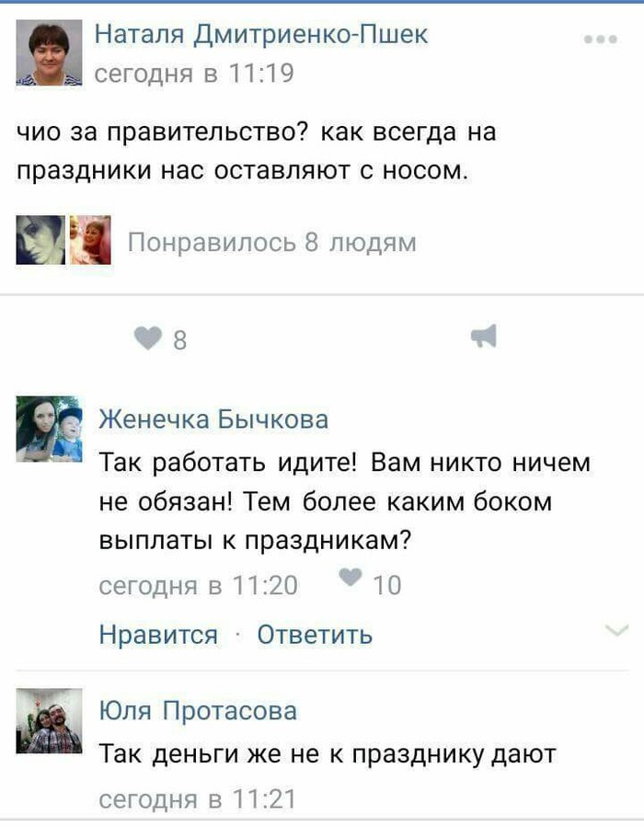View first liker's avatar thumbnail
This screenshot has height=826, width=644.
click(x=40, y=240)
